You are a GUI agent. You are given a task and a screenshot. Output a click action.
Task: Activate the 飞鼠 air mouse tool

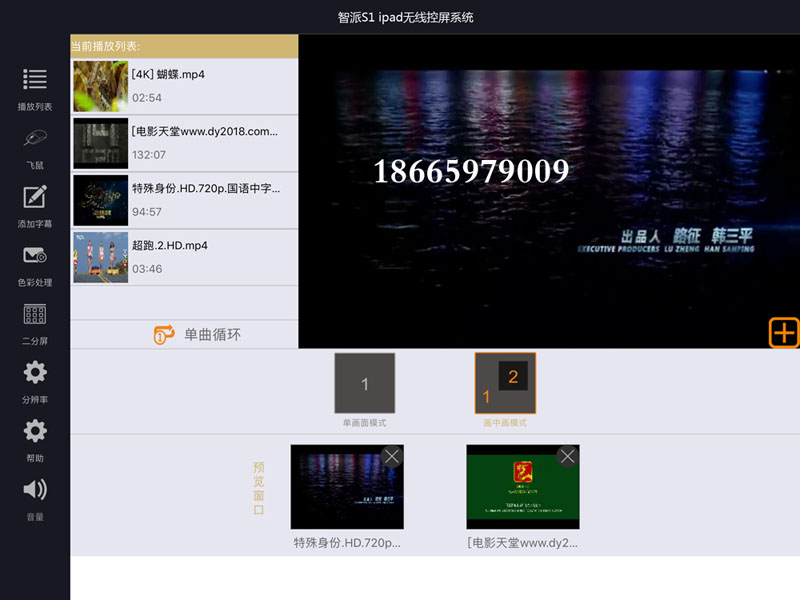point(35,140)
